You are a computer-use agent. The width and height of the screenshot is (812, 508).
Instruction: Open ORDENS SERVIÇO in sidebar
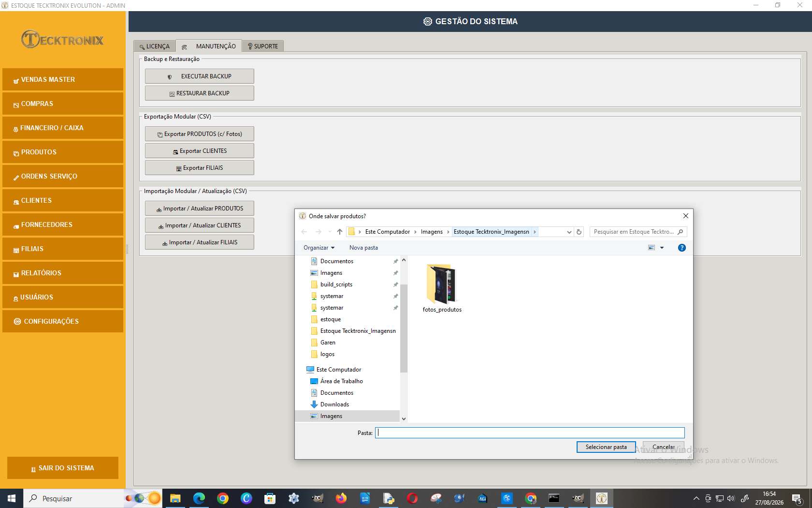click(63, 176)
